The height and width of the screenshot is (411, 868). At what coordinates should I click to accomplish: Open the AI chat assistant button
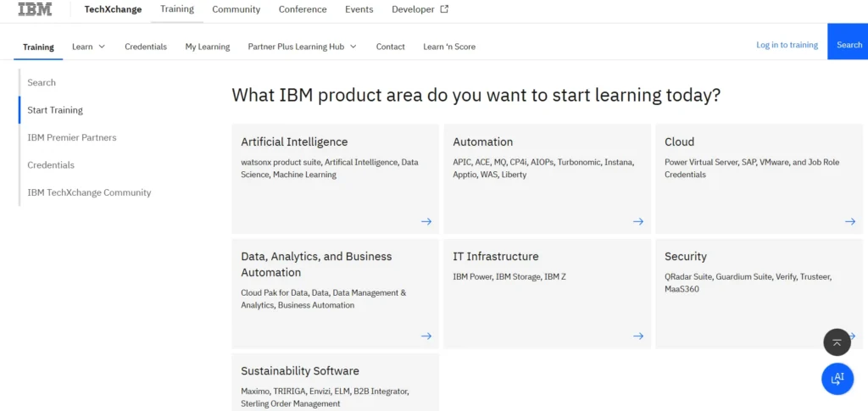pos(837,378)
